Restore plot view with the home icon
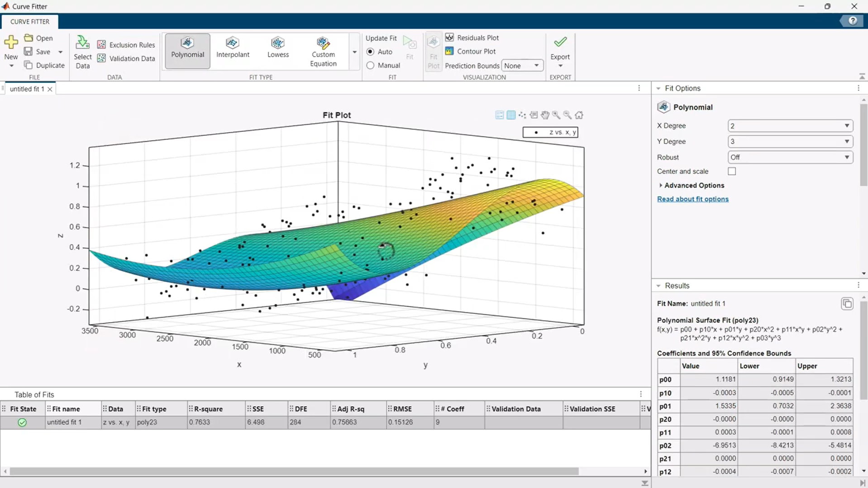 [579, 115]
